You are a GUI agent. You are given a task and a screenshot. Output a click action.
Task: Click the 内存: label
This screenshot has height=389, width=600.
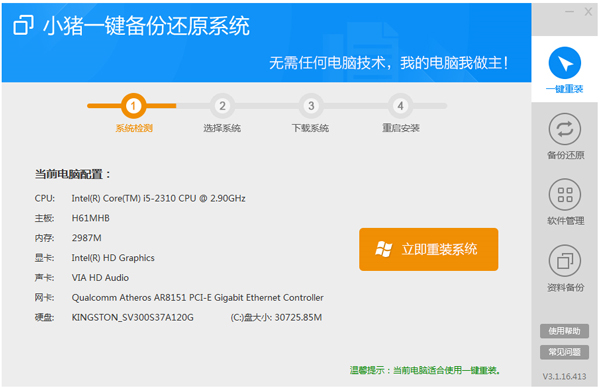click(x=44, y=238)
